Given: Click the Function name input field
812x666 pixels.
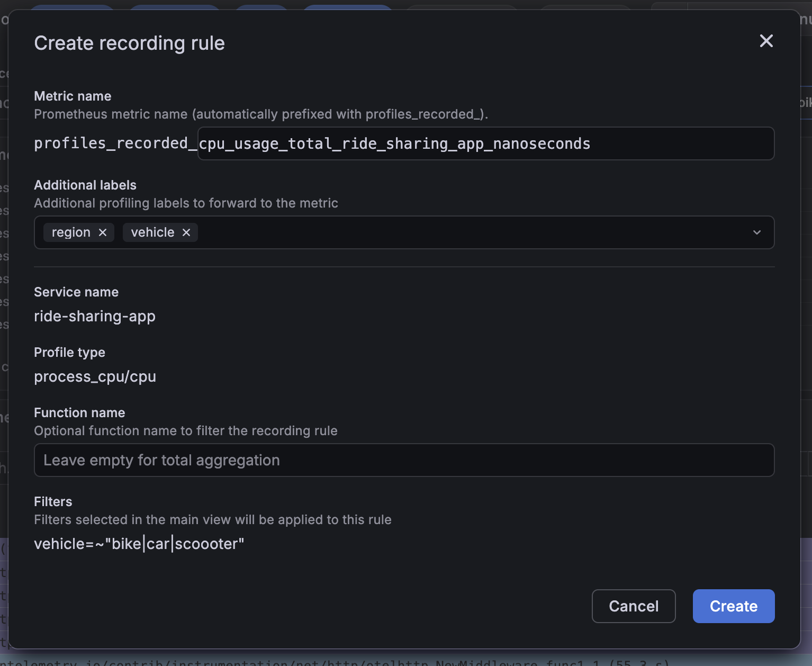Looking at the screenshot, I should [x=404, y=460].
